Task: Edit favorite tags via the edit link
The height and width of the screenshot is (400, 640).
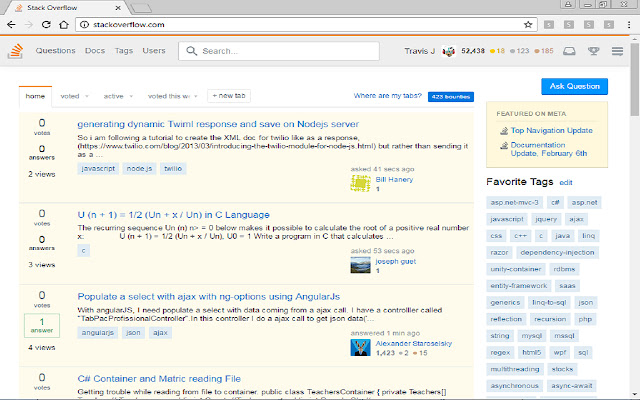Action: click(566, 183)
